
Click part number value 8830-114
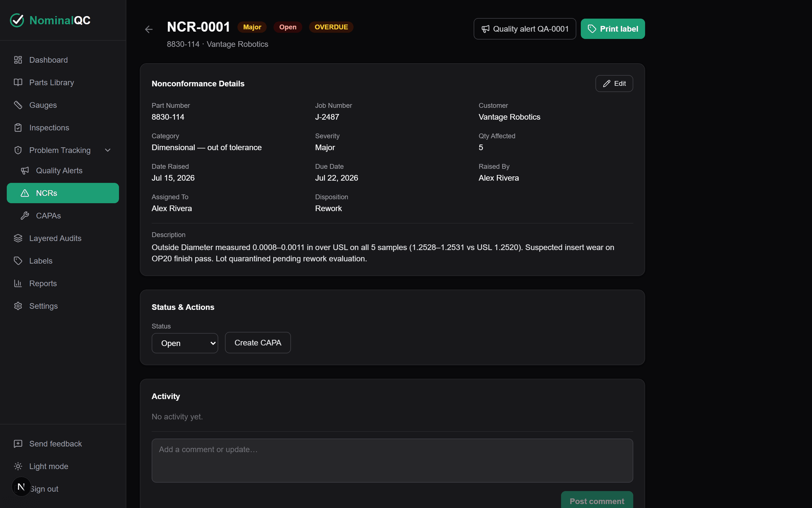click(x=168, y=117)
